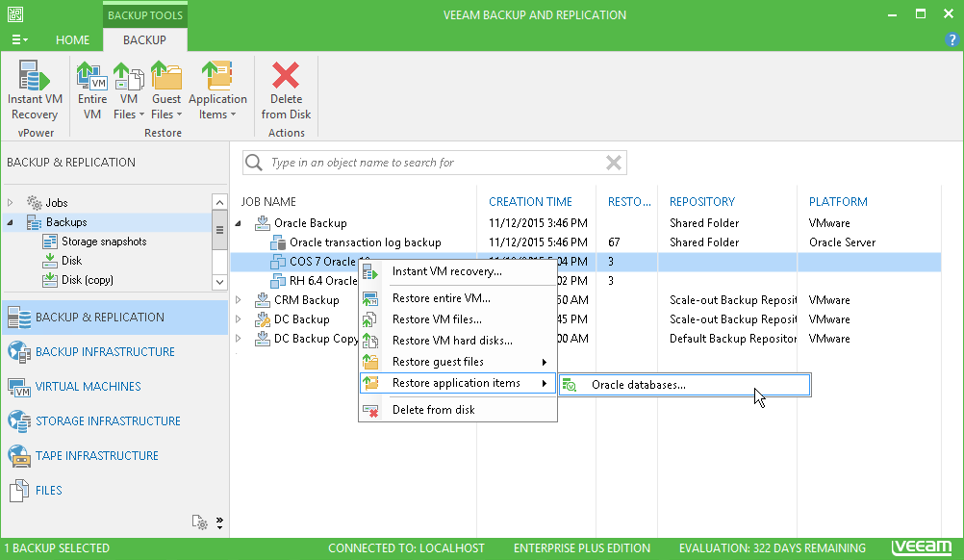Screen dimensions: 964x560
Task: Expand the DC Backup Copy job row
Action: click(x=239, y=338)
